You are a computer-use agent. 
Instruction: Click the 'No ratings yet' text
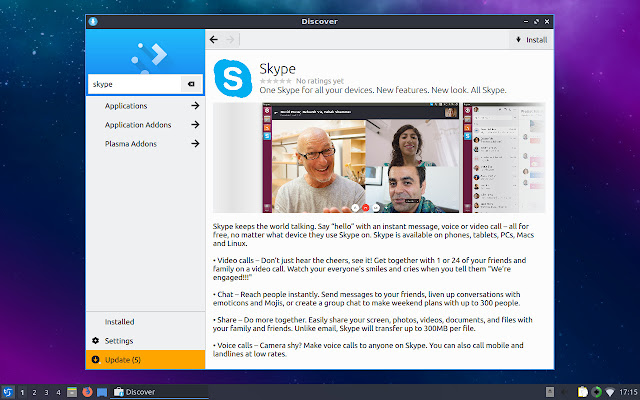320,81
